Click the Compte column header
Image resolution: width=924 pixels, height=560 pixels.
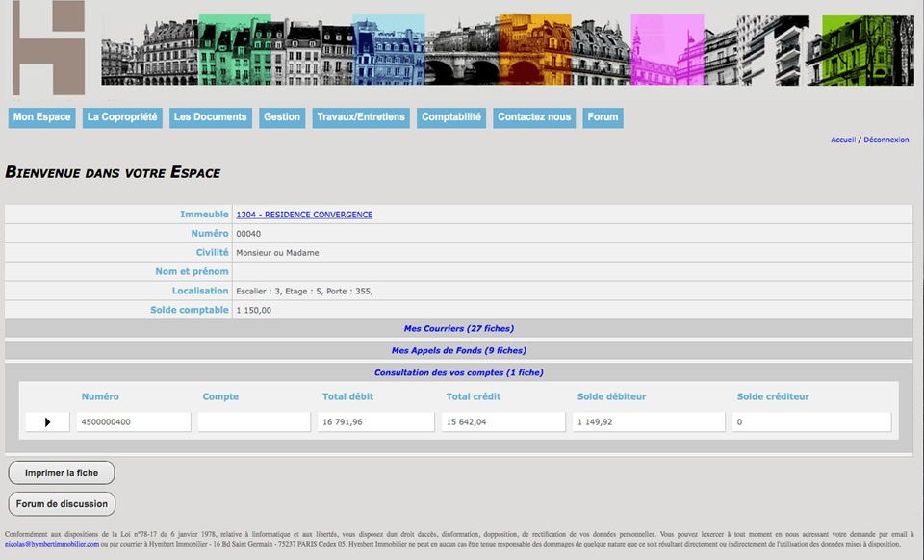click(x=220, y=396)
